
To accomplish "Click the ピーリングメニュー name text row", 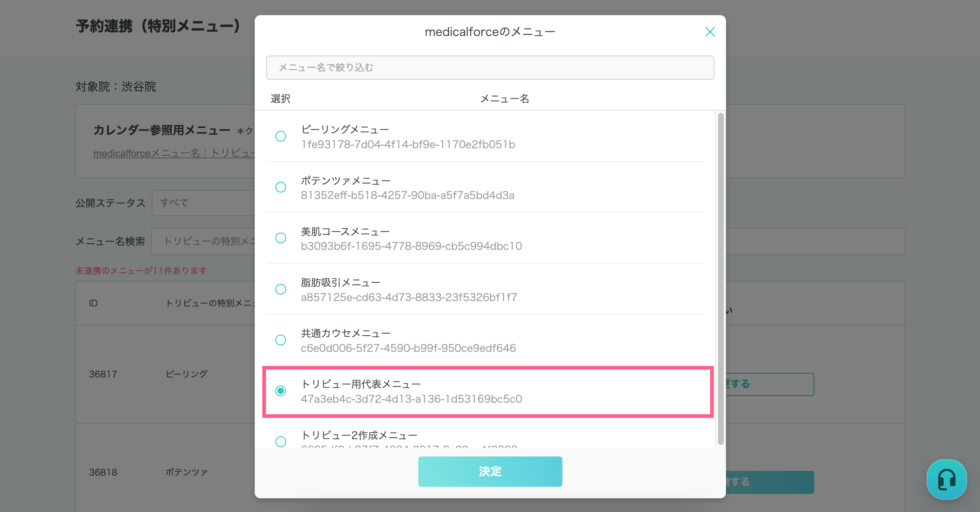I will point(345,129).
